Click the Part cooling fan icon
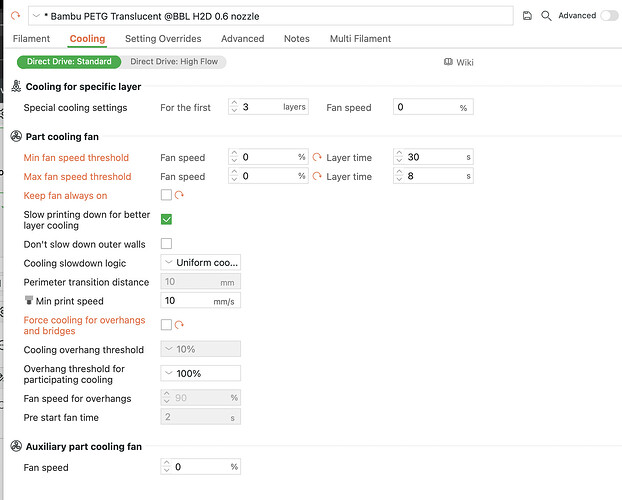Viewport: 622px width, 500px height. [16, 137]
